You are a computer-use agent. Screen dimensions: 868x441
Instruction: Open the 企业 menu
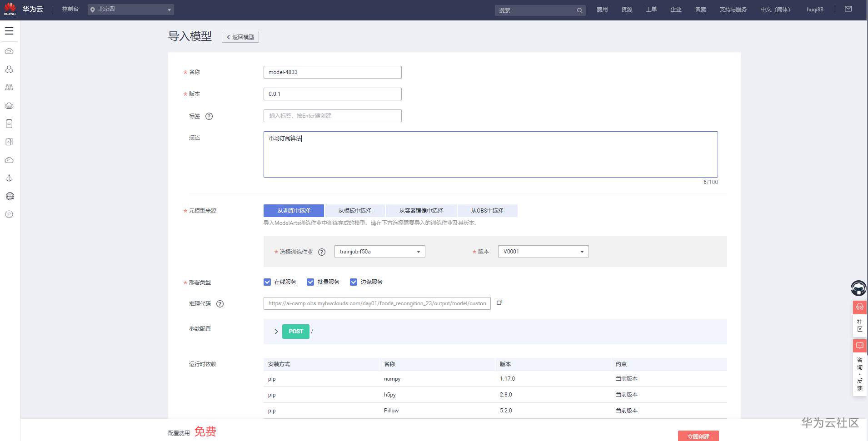[676, 10]
